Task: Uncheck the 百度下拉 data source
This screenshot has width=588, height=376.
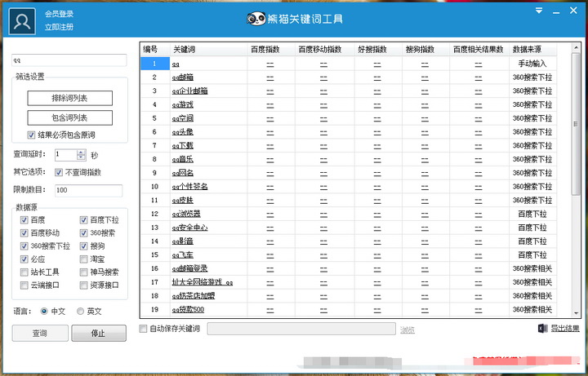Action: coord(83,220)
